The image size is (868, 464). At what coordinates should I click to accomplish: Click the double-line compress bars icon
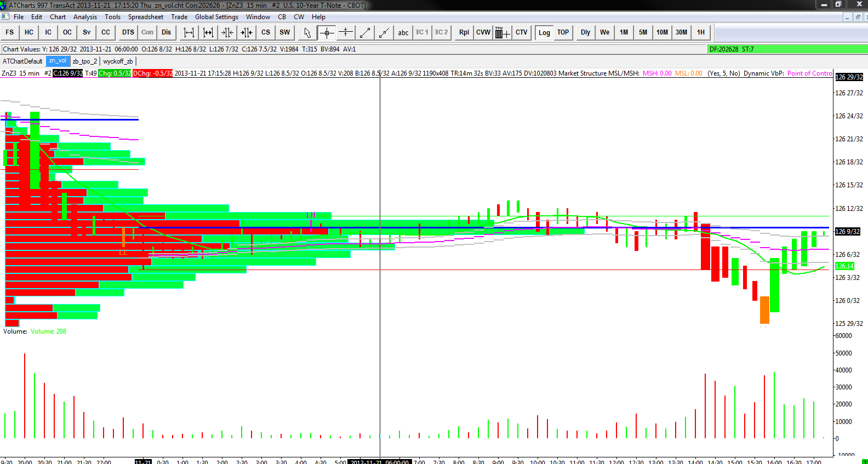(247, 32)
